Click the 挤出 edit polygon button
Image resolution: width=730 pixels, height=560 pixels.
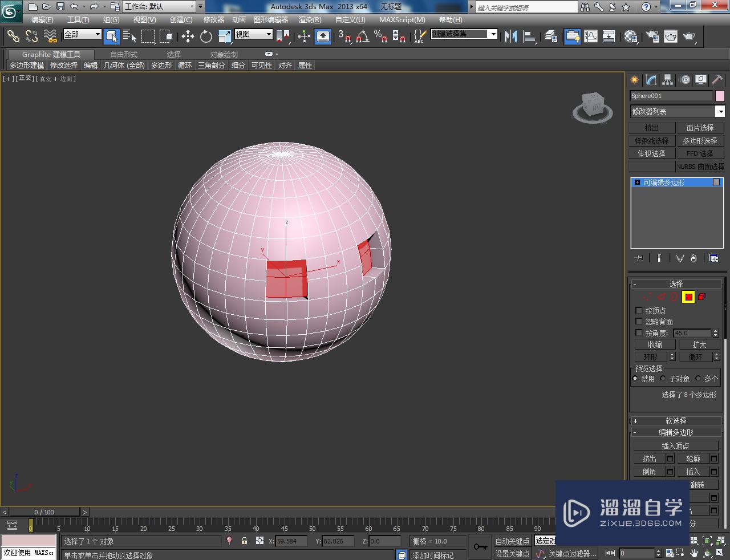click(650, 458)
